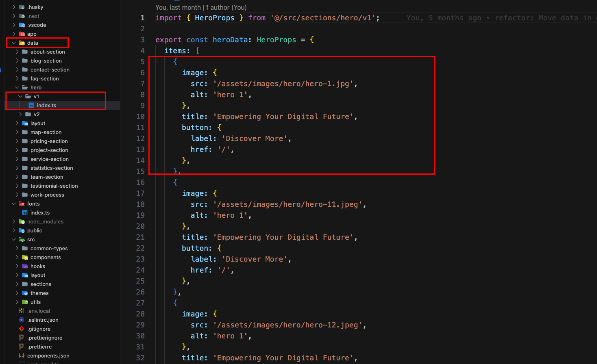The image size is (597, 364).
Task: Click the '1 author (You)' CodeLens text
Action: tap(226, 7)
